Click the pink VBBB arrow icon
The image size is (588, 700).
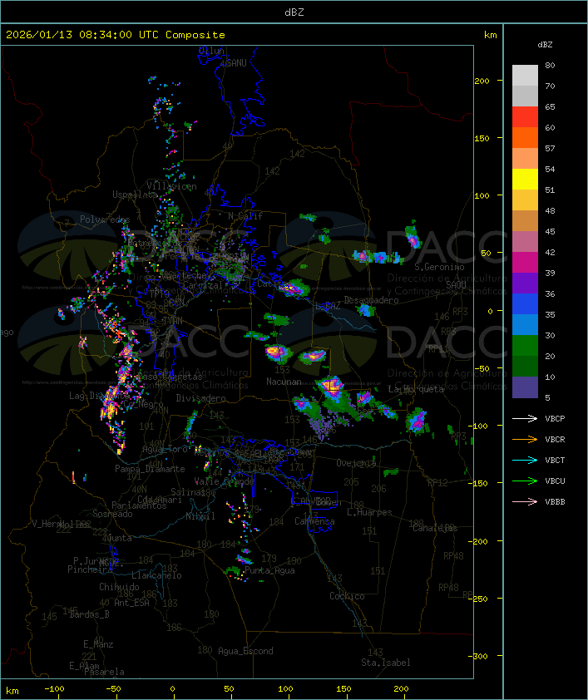(x=525, y=501)
